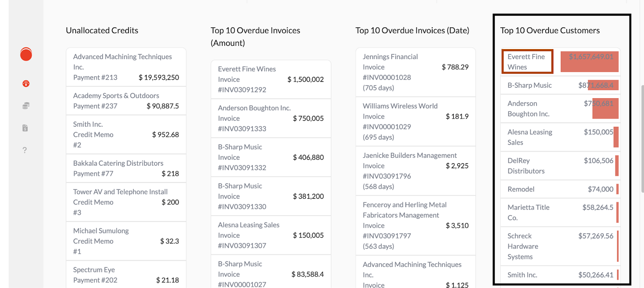Image resolution: width=644 pixels, height=288 pixels.
Task: Select Smith Inc. in overdue customers list
Action: [560, 275]
